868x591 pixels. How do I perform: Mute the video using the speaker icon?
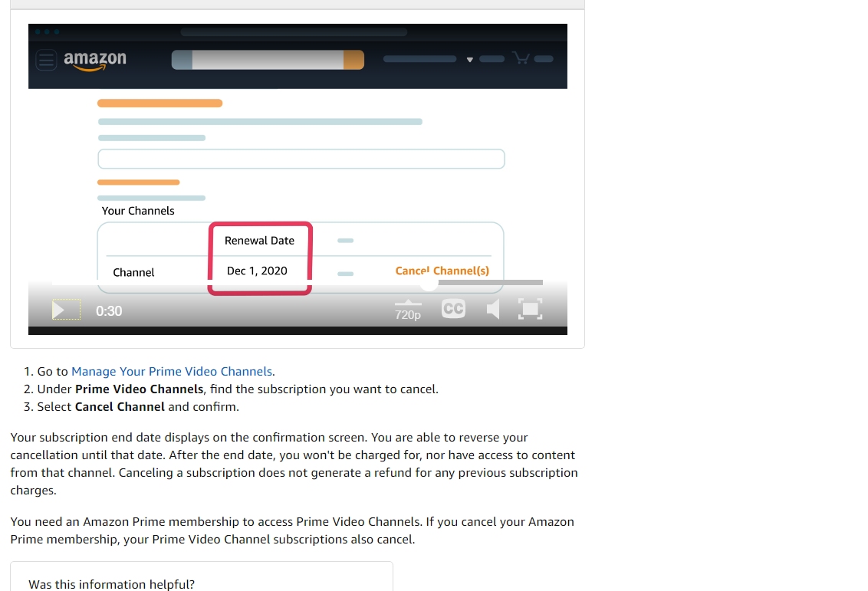click(493, 310)
